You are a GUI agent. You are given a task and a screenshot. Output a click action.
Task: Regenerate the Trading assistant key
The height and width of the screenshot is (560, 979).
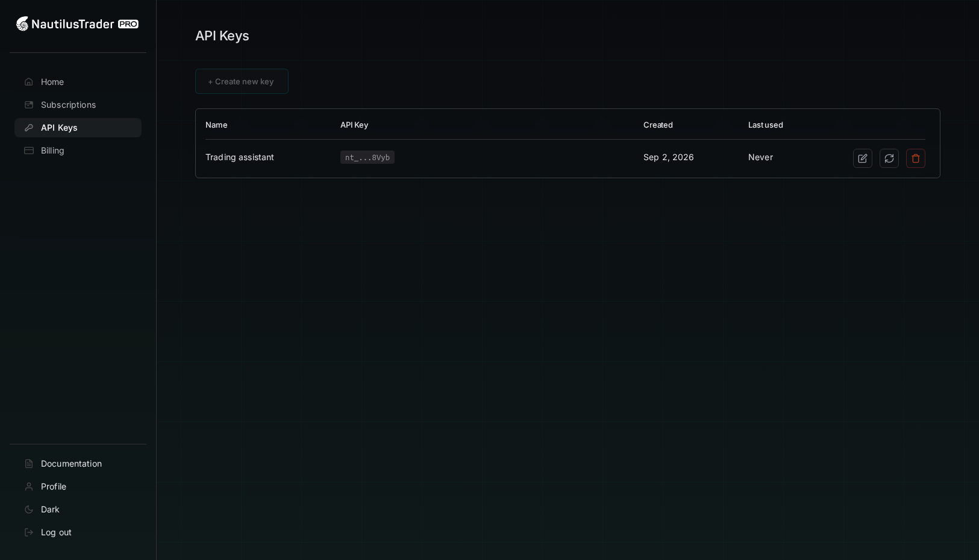[x=889, y=158]
